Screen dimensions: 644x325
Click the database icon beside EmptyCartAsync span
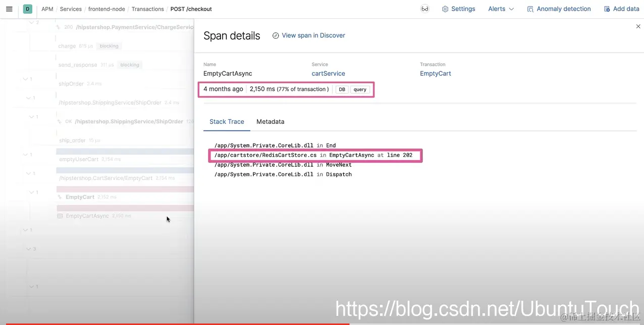[x=60, y=216]
